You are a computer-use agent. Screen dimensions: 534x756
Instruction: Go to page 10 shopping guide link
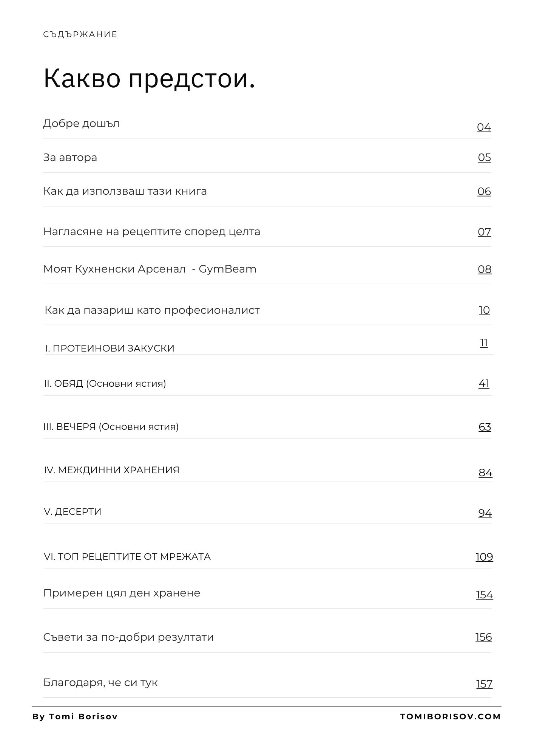(485, 310)
